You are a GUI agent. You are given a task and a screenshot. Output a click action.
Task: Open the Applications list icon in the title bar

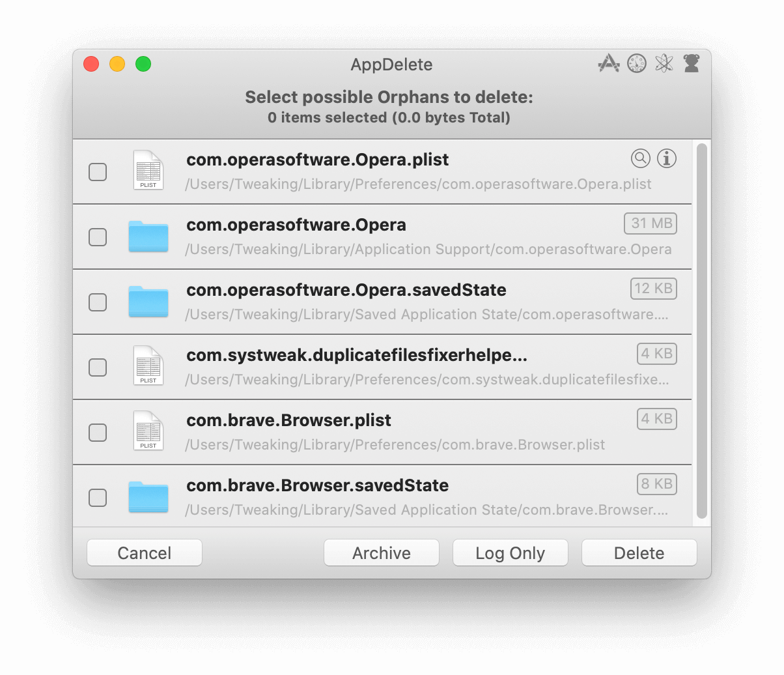click(609, 63)
